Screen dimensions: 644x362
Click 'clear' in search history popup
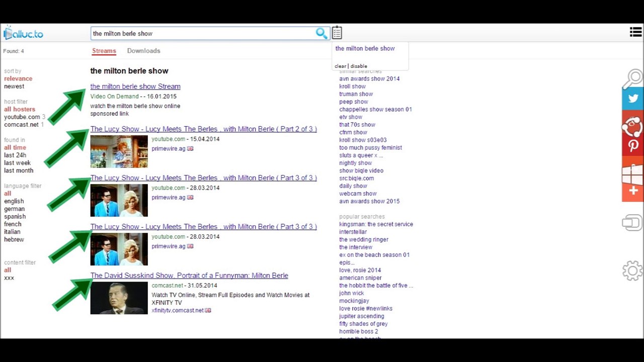click(x=340, y=66)
